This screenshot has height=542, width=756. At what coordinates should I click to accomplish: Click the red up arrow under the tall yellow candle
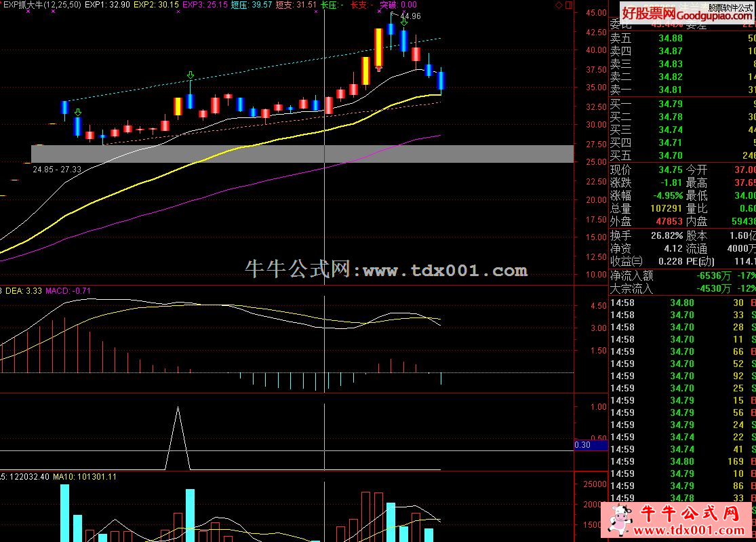tap(379, 69)
